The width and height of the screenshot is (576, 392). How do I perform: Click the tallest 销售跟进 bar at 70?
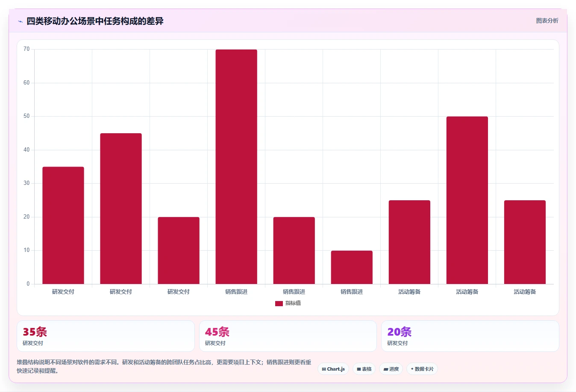[236, 167]
